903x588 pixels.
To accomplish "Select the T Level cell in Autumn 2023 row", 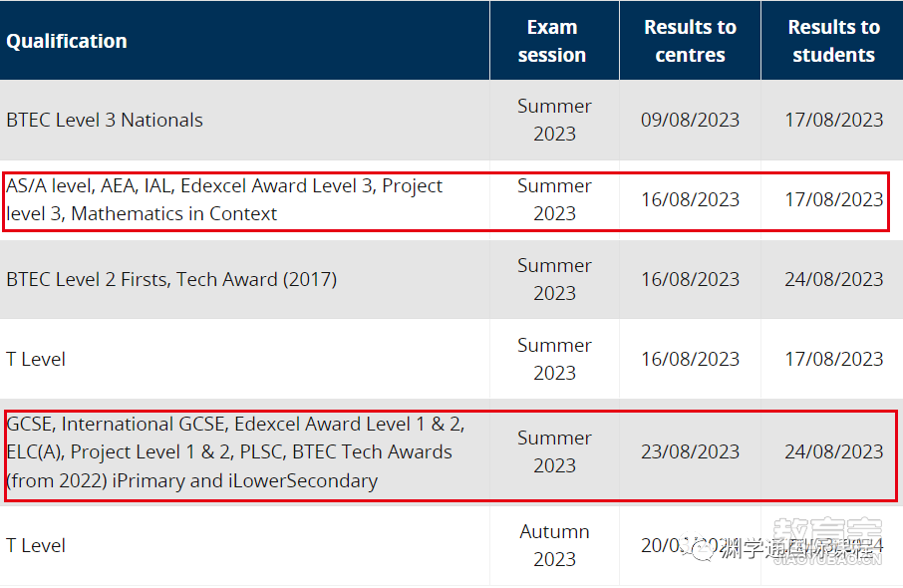I will (x=36, y=545).
